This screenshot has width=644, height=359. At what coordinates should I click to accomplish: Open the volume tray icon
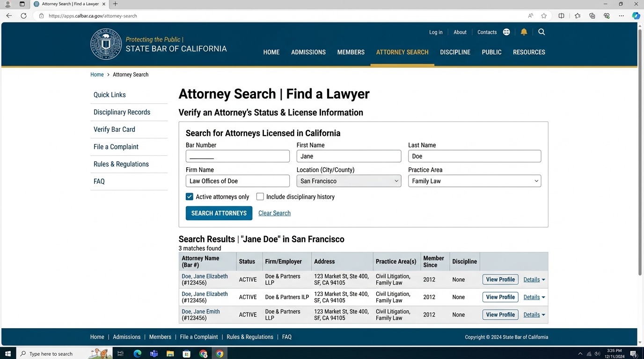point(597,354)
